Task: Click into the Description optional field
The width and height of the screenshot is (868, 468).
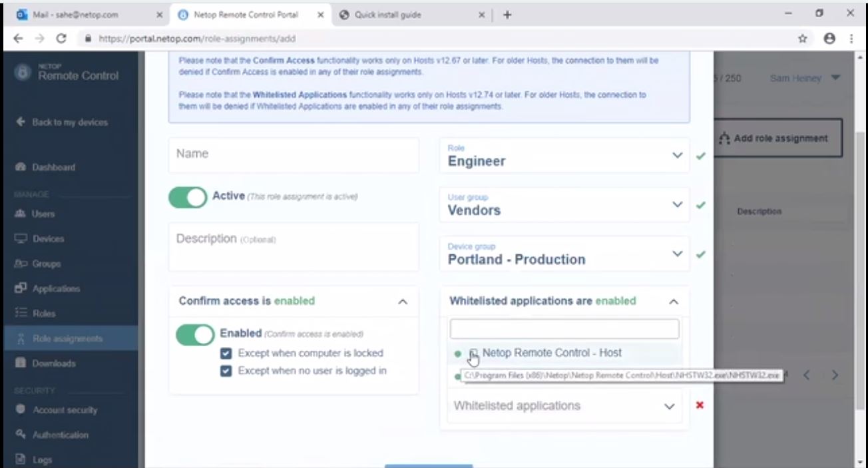Action: point(294,246)
